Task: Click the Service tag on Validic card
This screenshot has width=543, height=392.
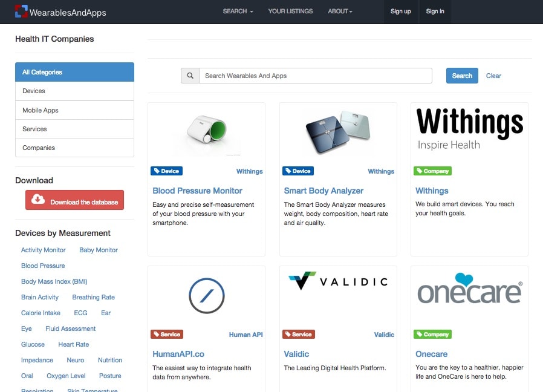Action: pyautogui.click(x=299, y=334)
